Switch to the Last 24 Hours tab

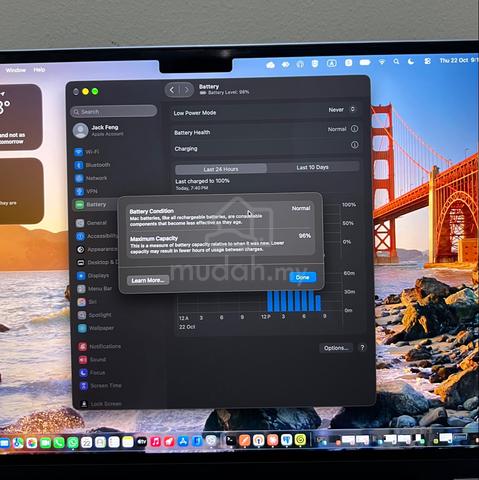221,169
